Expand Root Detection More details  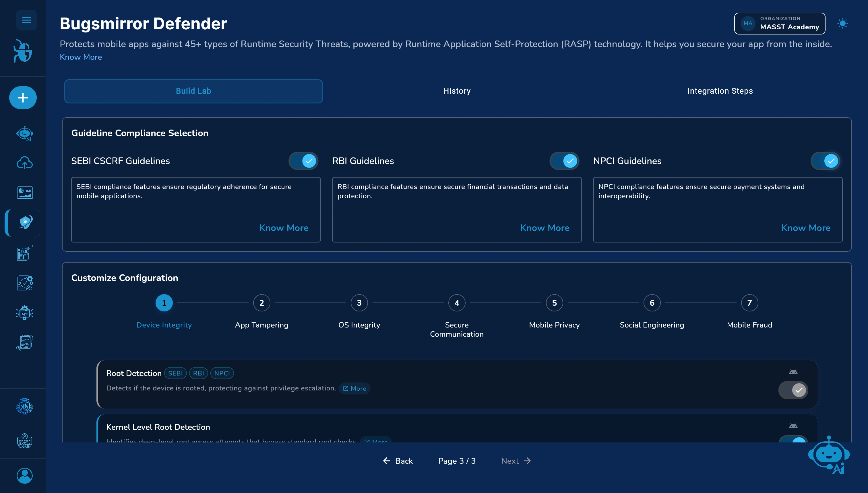pos(354,388)
